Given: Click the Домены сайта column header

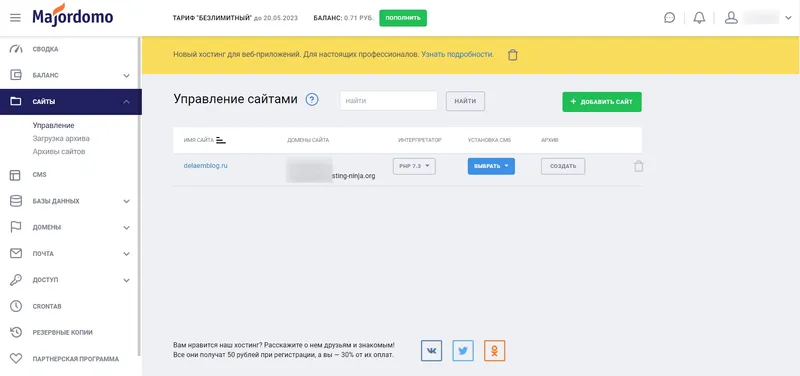Looking at the screenshot, I should [308, 140].
